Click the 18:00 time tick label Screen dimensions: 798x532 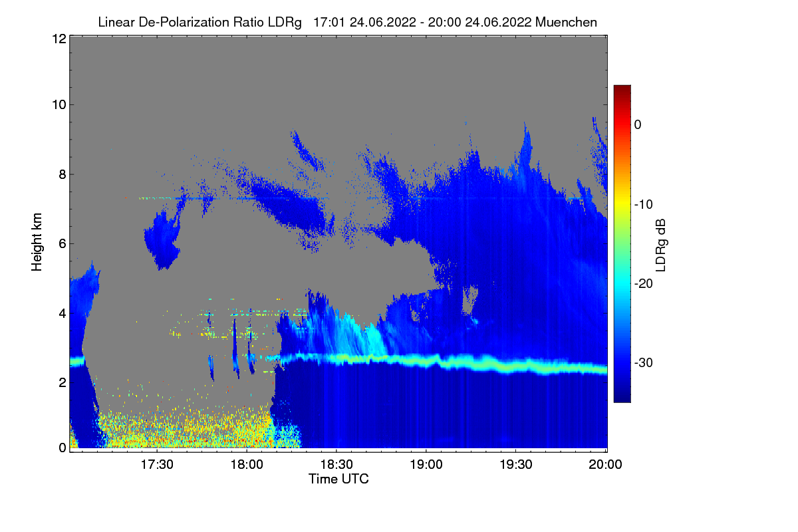247,464
